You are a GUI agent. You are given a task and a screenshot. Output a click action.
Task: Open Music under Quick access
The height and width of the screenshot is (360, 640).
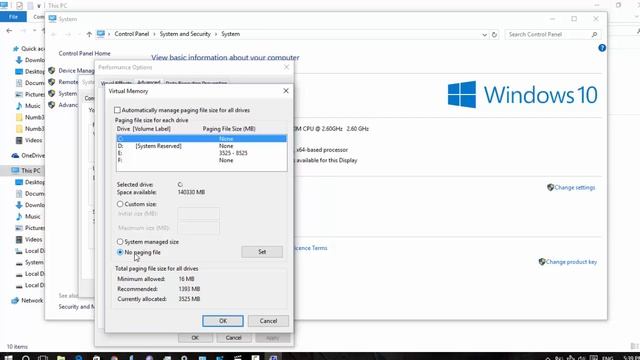click(33, 106)
